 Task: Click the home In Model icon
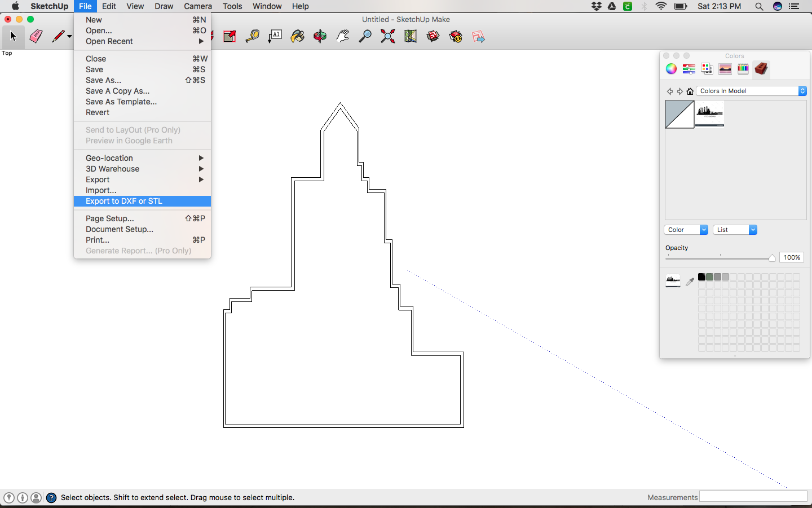tap(690, 91)
